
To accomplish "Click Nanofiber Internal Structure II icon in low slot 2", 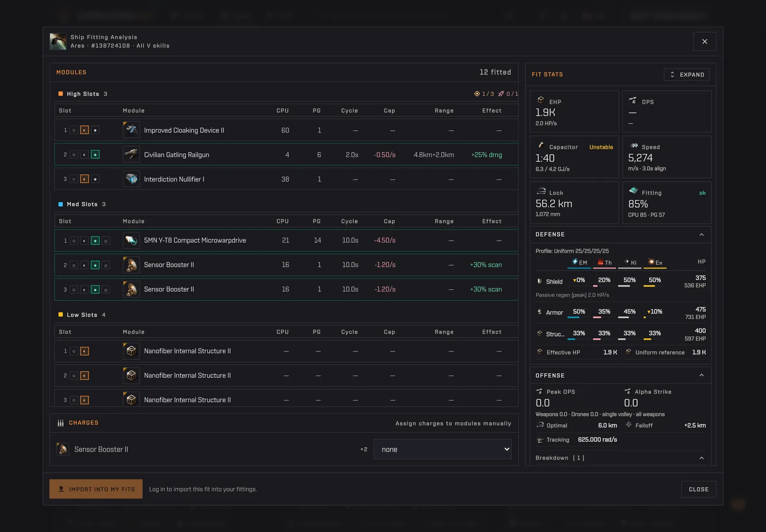I will [x=131, y=375].
